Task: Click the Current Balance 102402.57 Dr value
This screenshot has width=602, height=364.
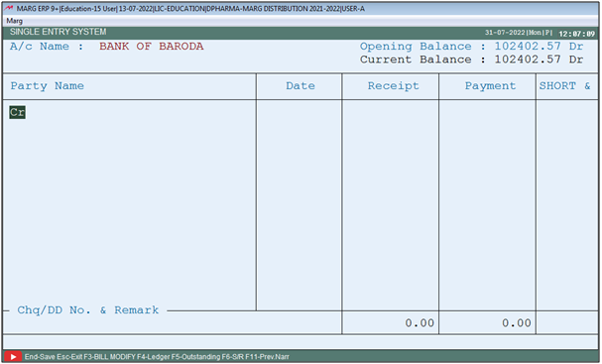Action: pos(539,60)
